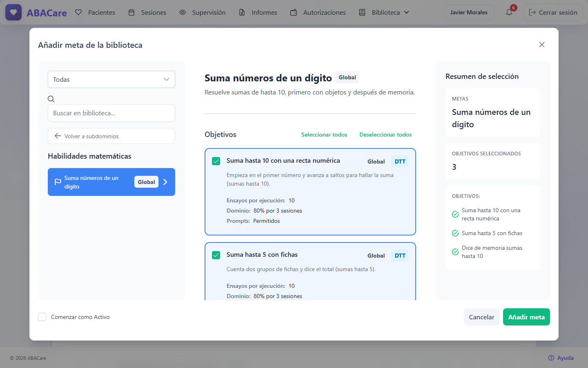The width and height of the screenshot is (588, 368).
Task: Close the Añadir meta dialog
Action: pyautogui.click(x=542, y=45)
